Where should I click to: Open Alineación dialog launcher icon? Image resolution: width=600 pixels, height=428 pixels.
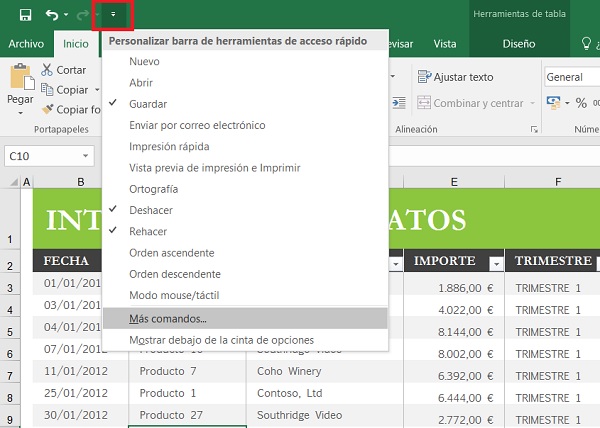(x=534, y=130)
